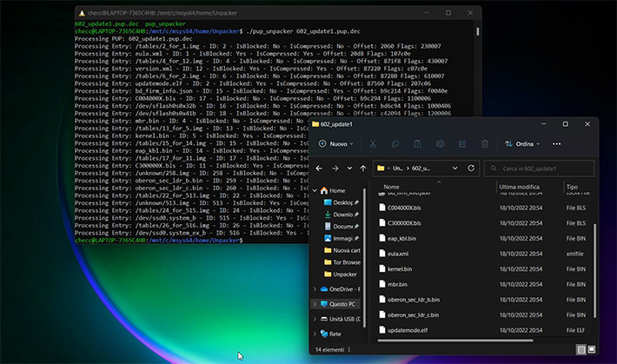
Task: Click the Paste clipboard icon in Explorer toolbar
Action: tap(417, 144)
